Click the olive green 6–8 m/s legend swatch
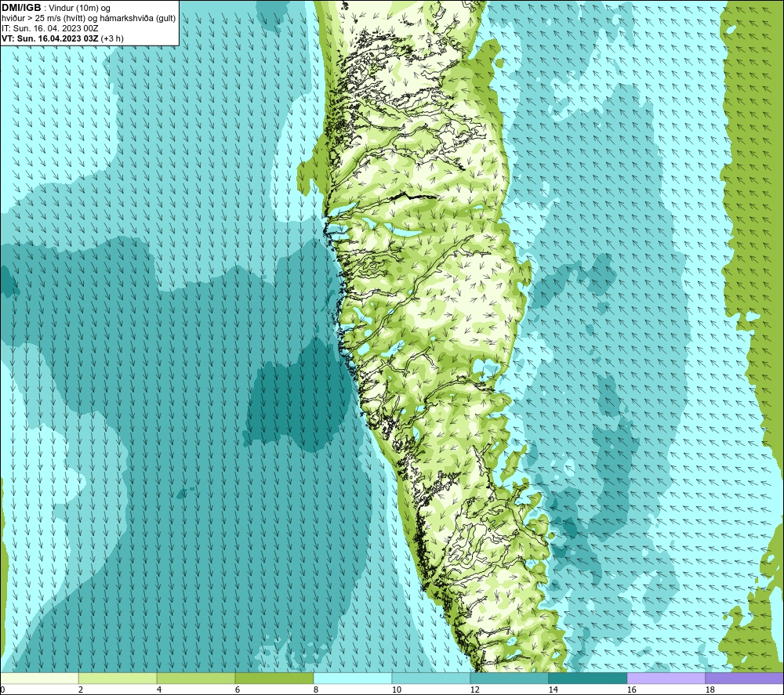Image resolution: width=784 pixels, height=695 pixels. coord(274,678)
